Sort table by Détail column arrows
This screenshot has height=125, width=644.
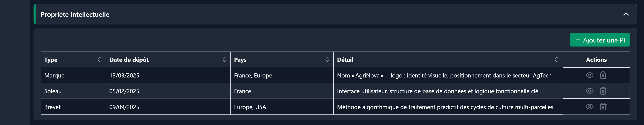[556, 59]
